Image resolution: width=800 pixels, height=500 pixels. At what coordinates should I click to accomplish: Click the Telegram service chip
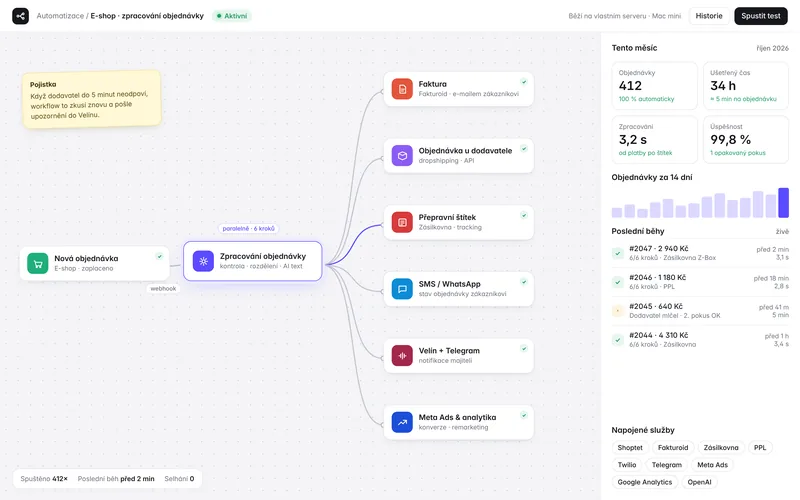(x=666, y=465)
